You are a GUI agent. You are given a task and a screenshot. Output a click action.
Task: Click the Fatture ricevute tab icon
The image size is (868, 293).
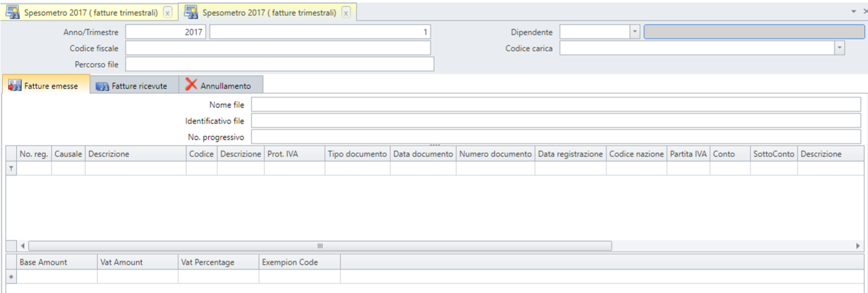pyautogui.click(x=102, y=86)
